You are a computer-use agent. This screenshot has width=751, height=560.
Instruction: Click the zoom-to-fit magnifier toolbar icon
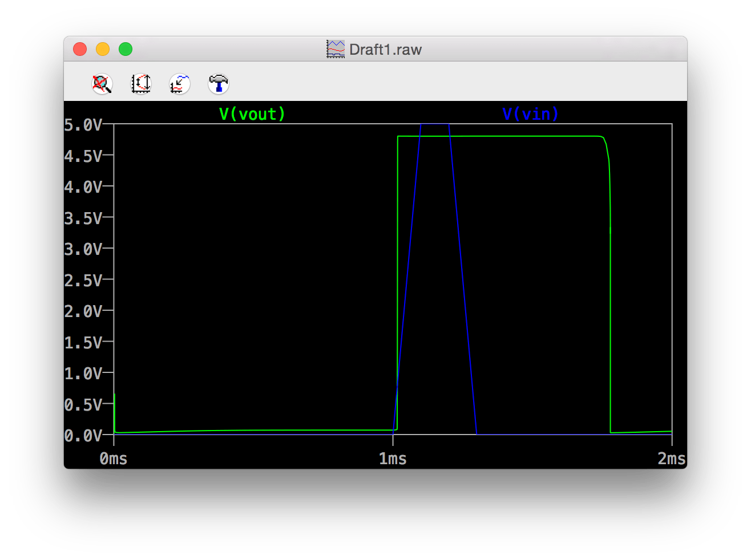[102, 84]
